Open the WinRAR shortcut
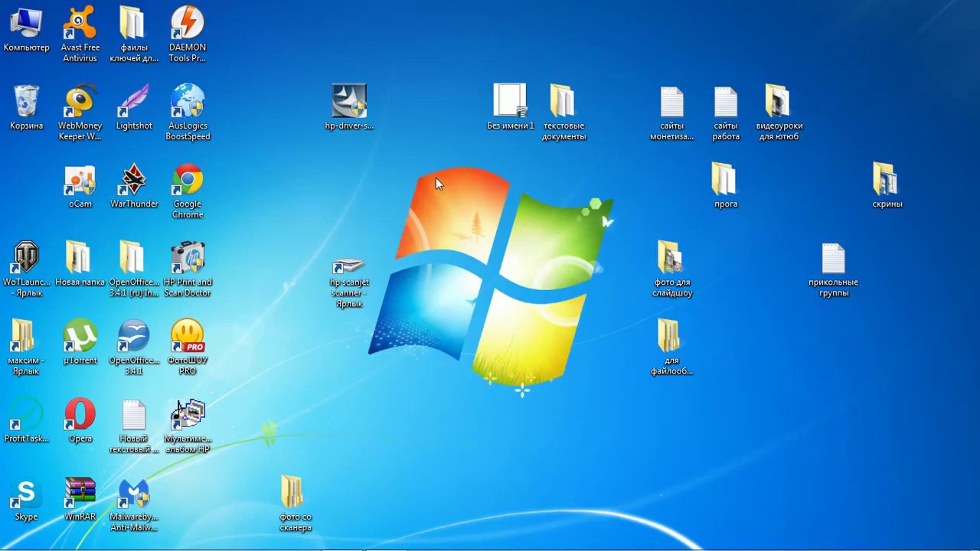This screenshot has width=980, height=551. pos(80,500)
